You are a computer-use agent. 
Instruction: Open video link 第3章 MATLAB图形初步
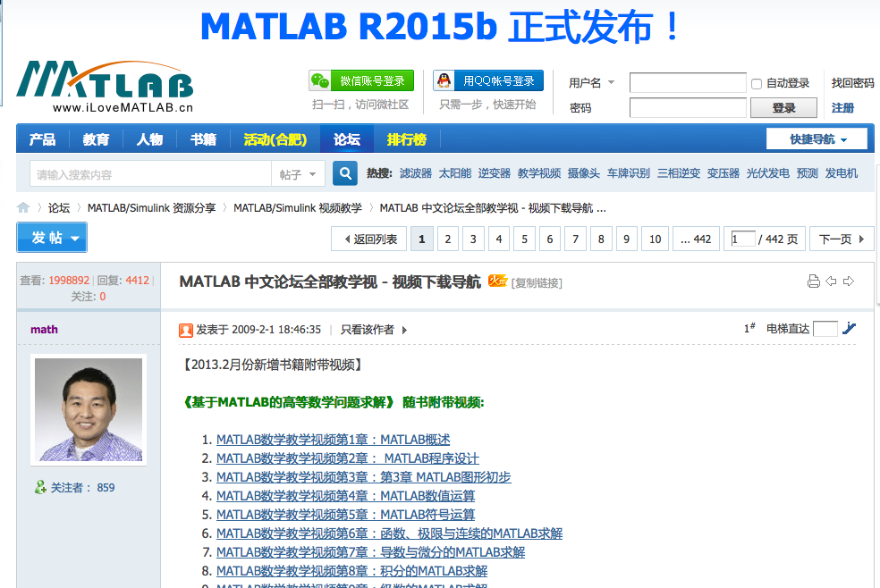click(364, 477)
